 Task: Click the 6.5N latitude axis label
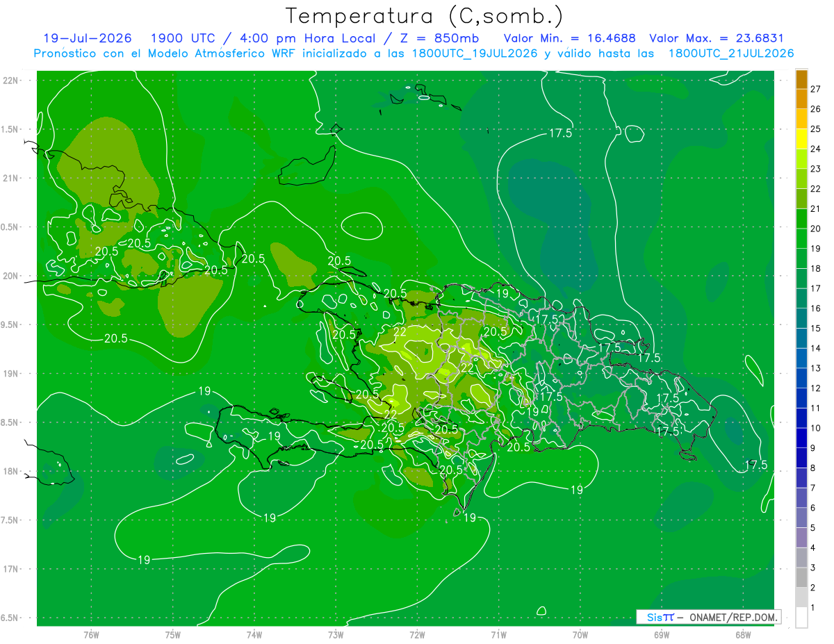click(x=10, y=618)
